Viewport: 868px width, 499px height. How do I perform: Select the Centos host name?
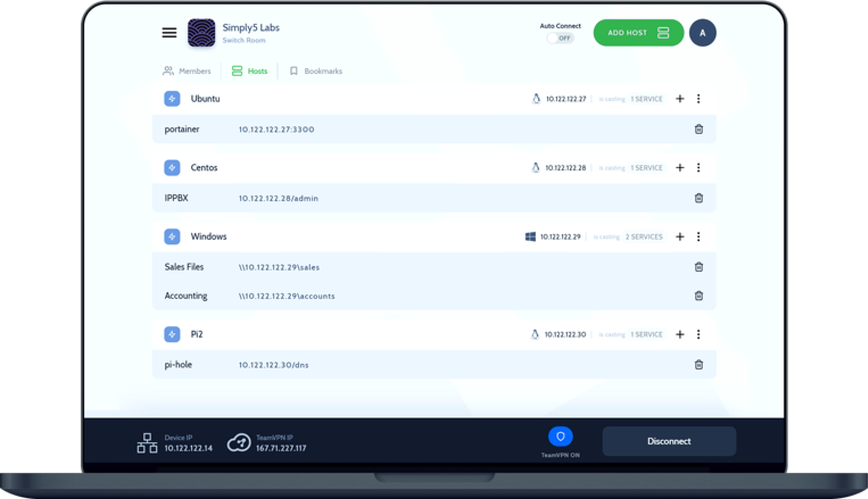pyautogui.click(x=204, y=168)
